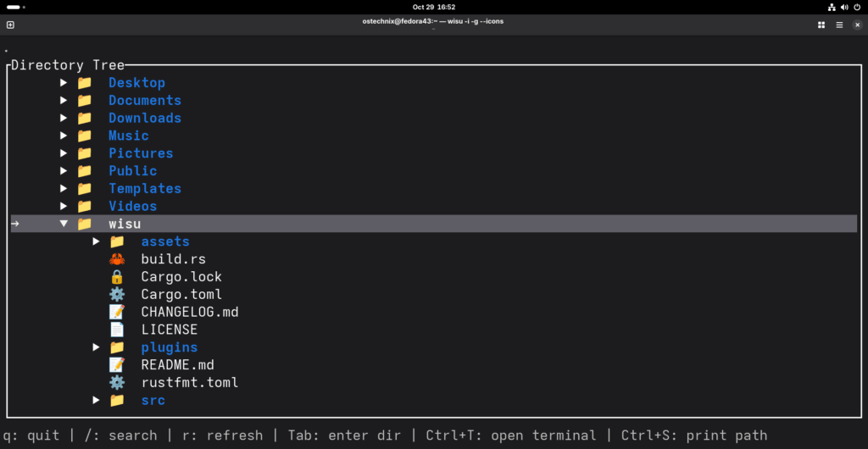Click the folder icon beside Desktop

click(x=84, y=83)
